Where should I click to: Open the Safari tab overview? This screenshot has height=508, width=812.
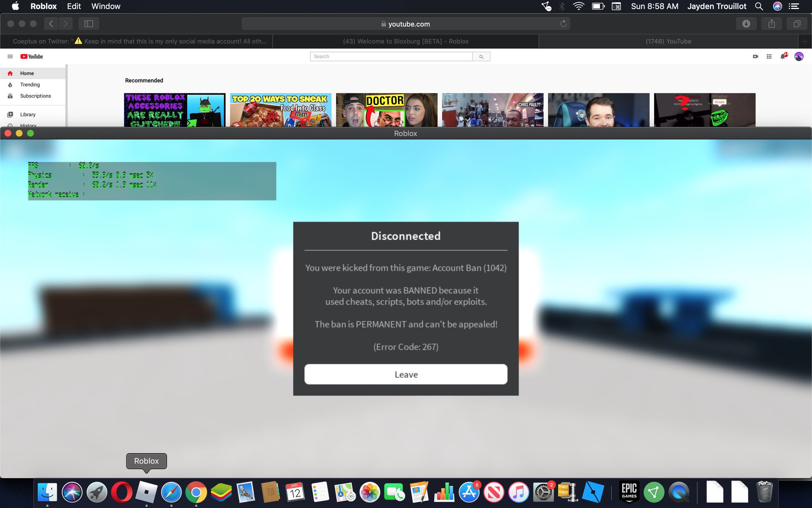coord(797,23)
